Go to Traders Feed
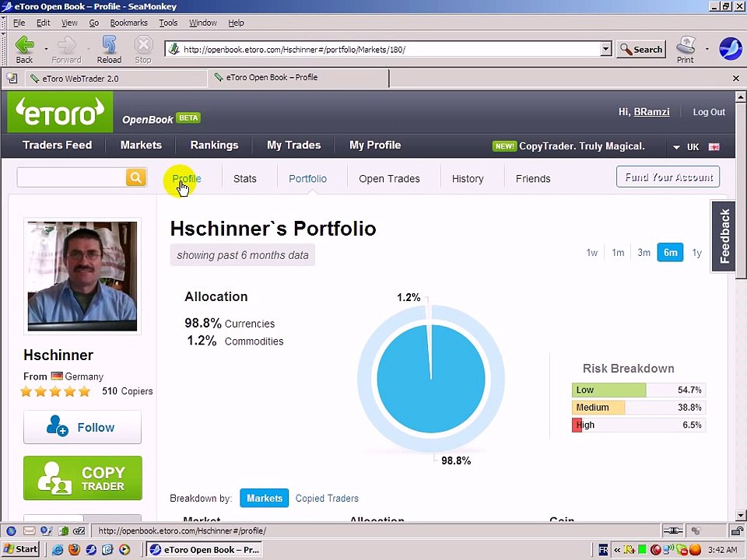747x560 pixels. click(x=57, y=145)
